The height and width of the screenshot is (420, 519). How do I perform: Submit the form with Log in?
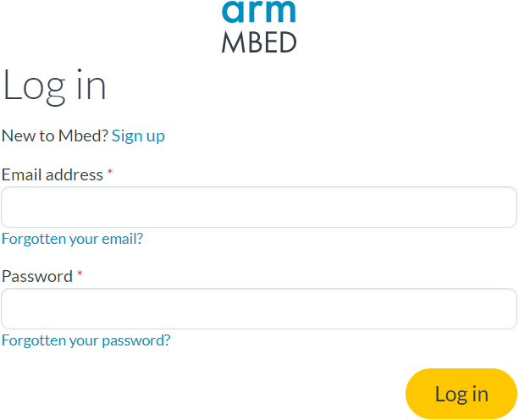(x=461, y=394)
